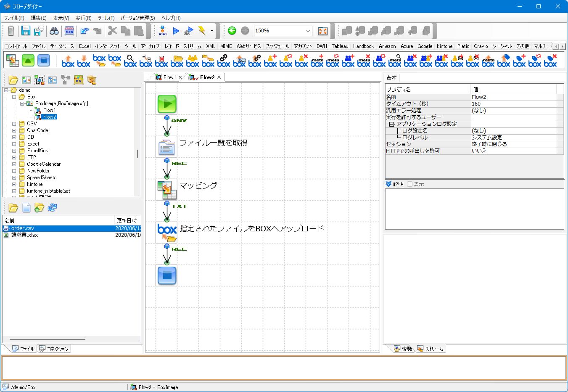Click the binoculars search icon

[x=54, y=31]
